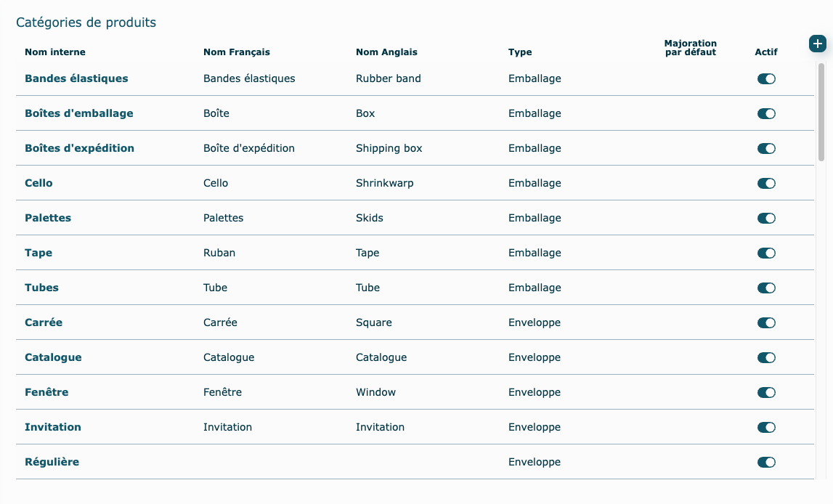Click the vertical scrollbar thumb
This screenshot has width=833, height=504.
tap(821, 111)
